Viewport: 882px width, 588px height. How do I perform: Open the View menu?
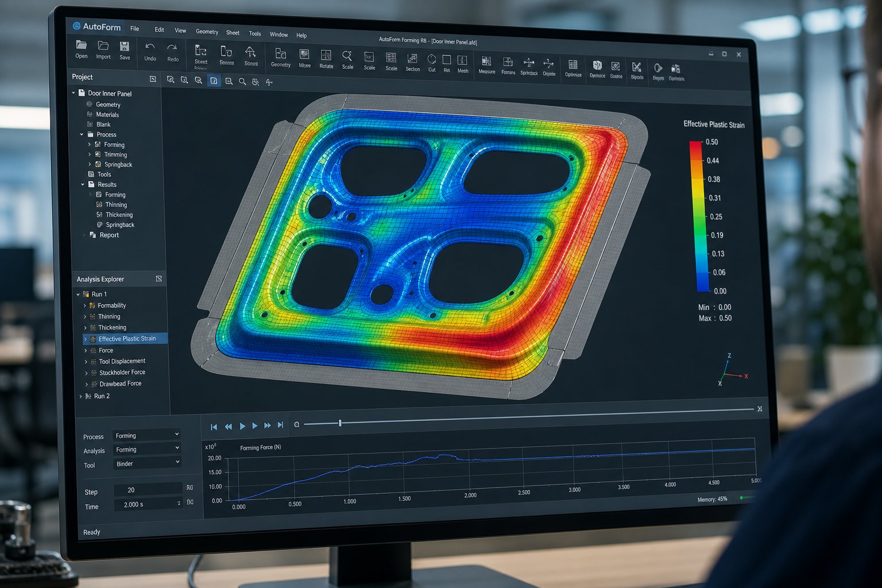[180, 30]
